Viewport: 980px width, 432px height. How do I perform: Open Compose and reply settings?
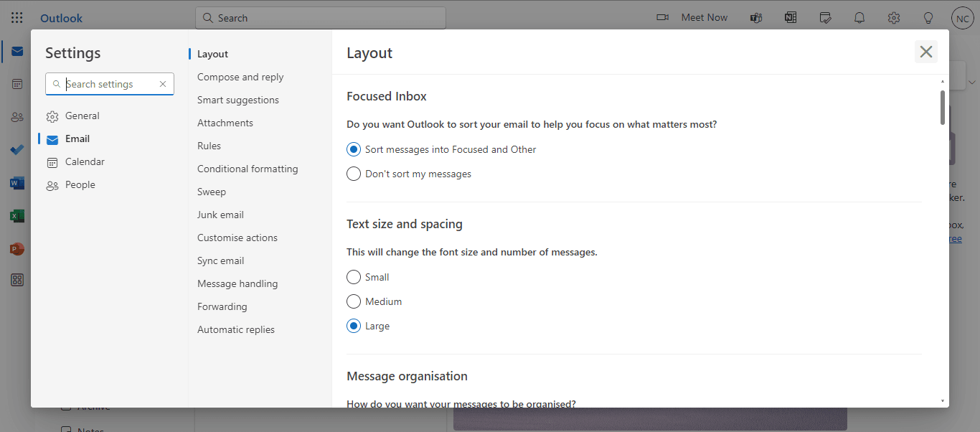click(x=240, y=77)
